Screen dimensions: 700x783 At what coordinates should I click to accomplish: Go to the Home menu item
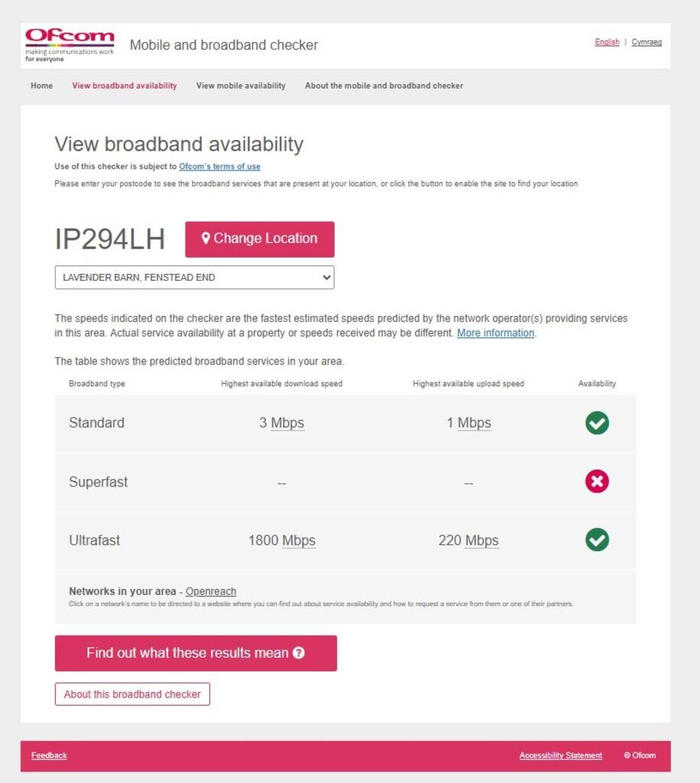click(x=41, y=86)
